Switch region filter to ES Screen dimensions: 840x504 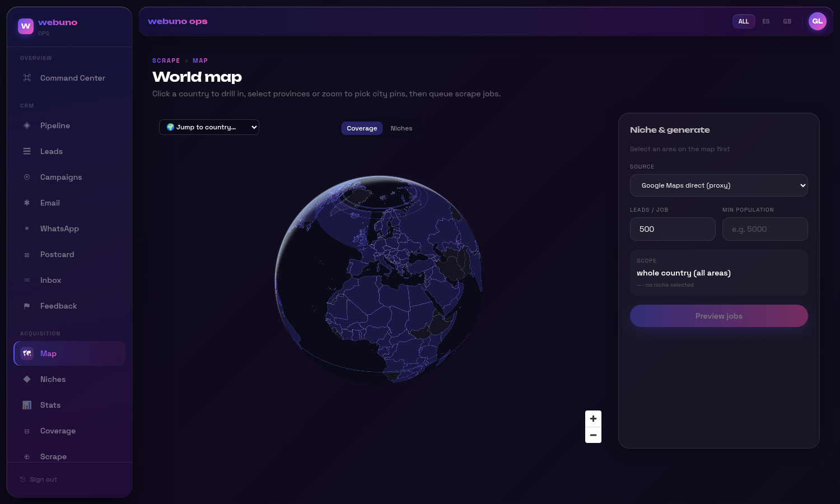pyautogui.click(x=766, y=21)
